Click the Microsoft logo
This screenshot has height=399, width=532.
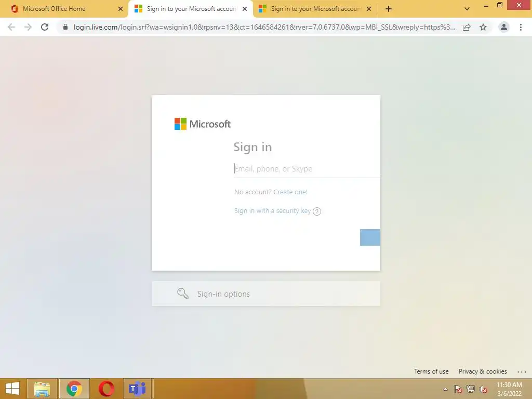click(x=203, y=124)
